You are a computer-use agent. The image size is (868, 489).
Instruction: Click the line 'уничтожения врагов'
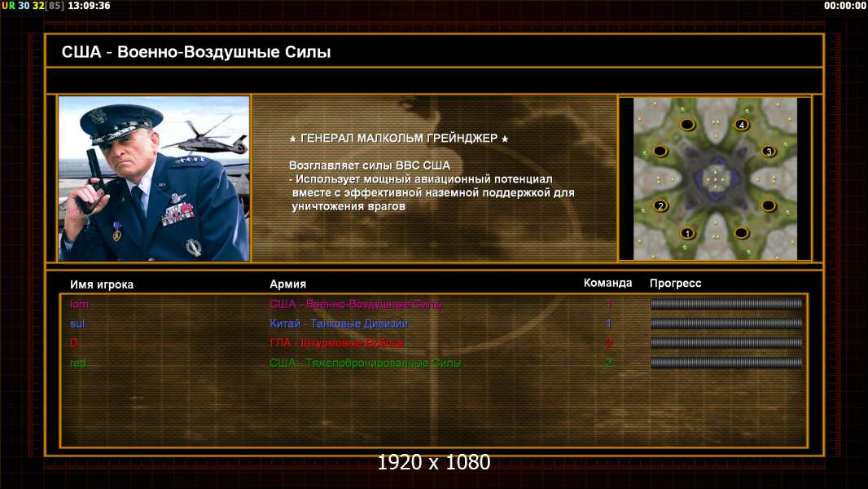pos(349,206)
